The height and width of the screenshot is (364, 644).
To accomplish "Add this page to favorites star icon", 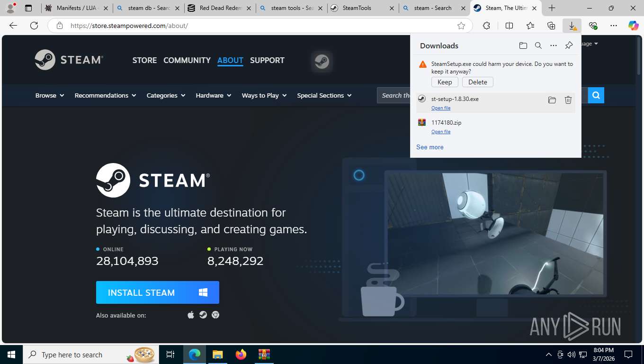I will pyautogui.click(x=461, y=26).
